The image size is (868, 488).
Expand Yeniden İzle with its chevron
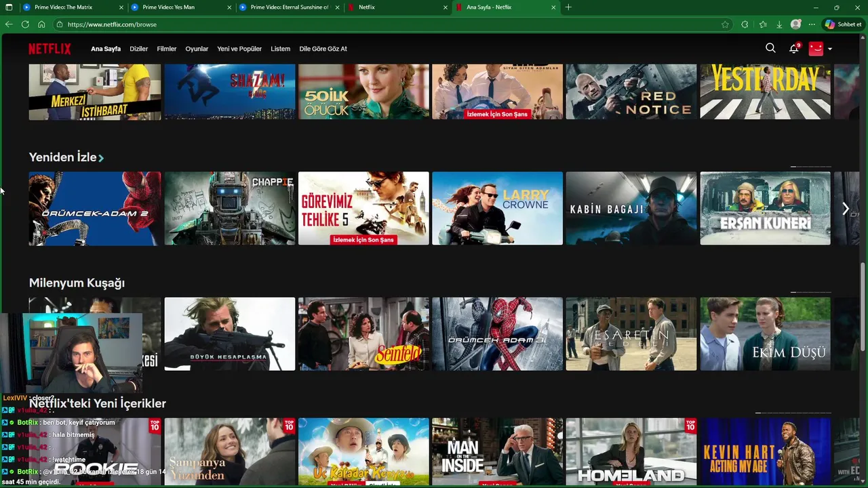[101, 158]
